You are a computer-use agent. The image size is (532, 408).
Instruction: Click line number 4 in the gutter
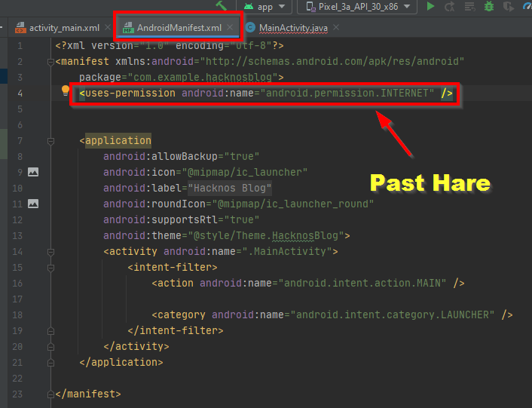click(x=20, y=94)
